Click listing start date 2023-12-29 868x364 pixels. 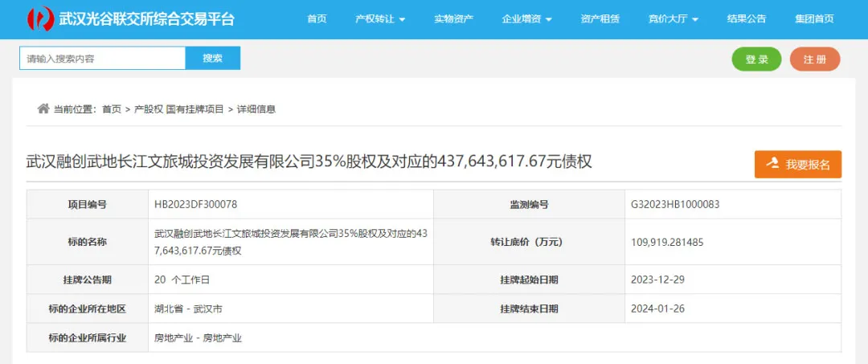(657, 280)
